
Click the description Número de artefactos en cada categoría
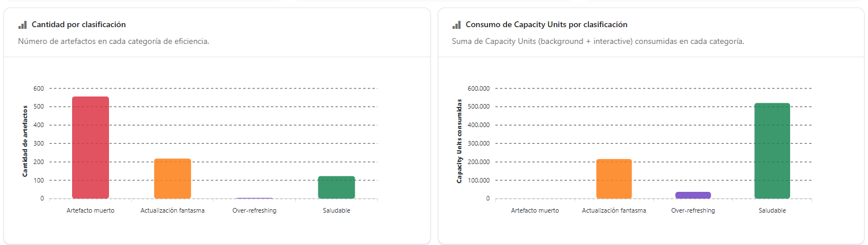114,42
